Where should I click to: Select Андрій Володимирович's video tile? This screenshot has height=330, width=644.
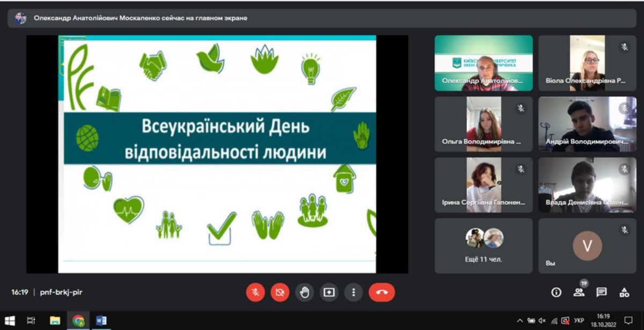[587, 124]
